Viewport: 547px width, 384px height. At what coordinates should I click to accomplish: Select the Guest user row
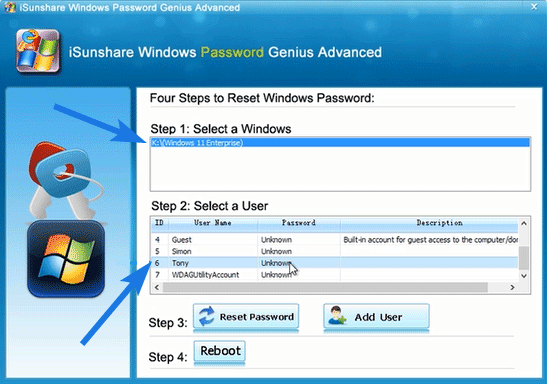pyautogui.click(x=334, y=240)
